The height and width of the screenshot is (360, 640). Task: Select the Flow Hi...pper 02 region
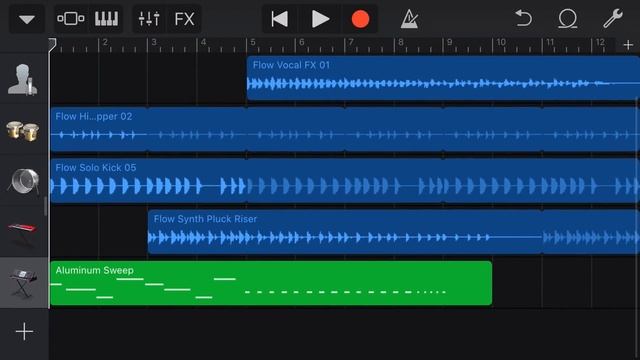point(345,129)
